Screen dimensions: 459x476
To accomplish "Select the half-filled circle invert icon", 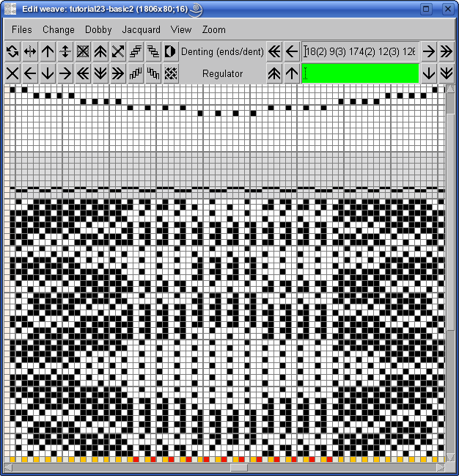I will pyautogui.click(x=170, y=51).
